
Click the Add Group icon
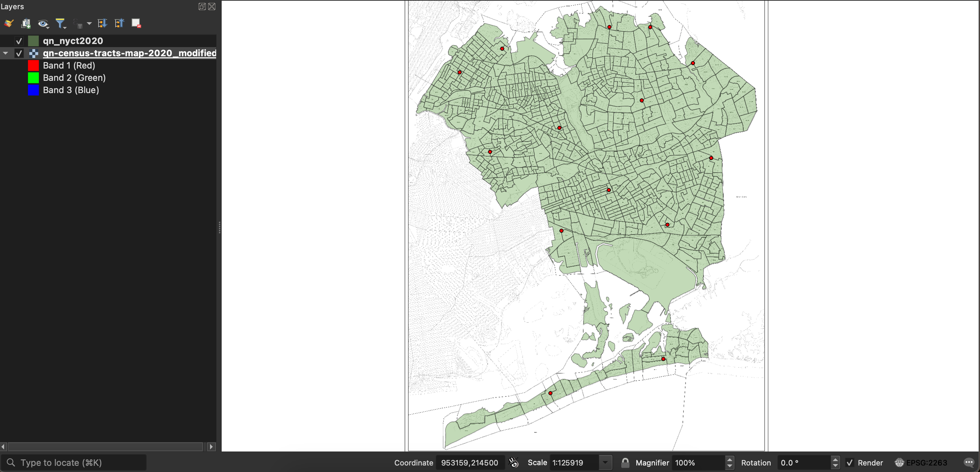tap(26, 24)
